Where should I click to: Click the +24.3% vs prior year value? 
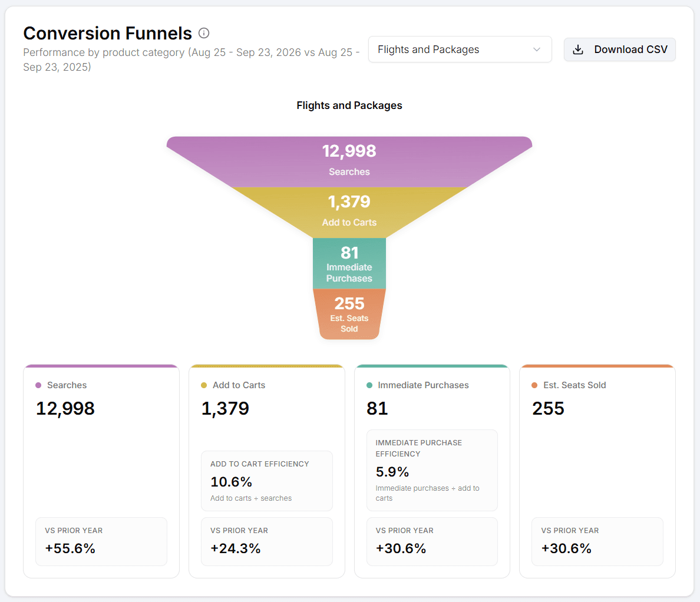point(235,548)
